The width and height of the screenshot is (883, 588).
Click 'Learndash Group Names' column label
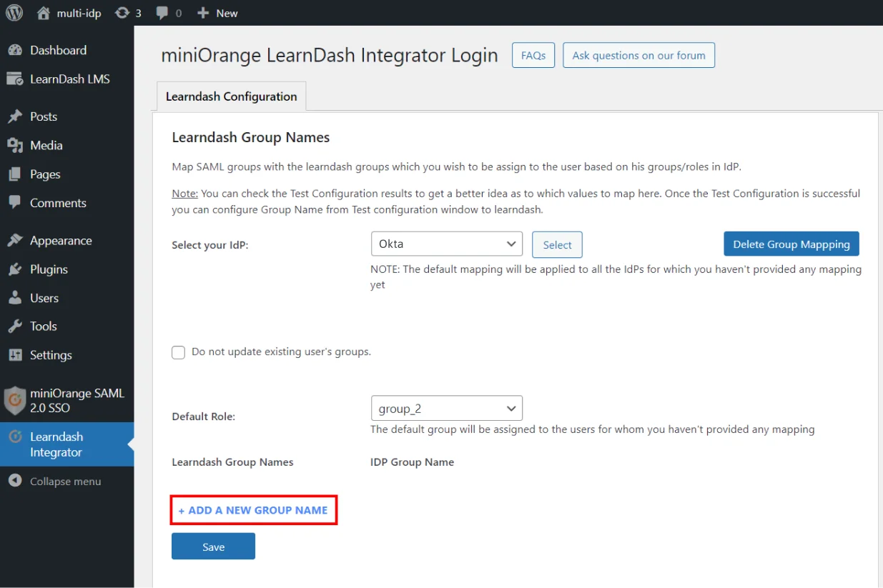[232, 462]
